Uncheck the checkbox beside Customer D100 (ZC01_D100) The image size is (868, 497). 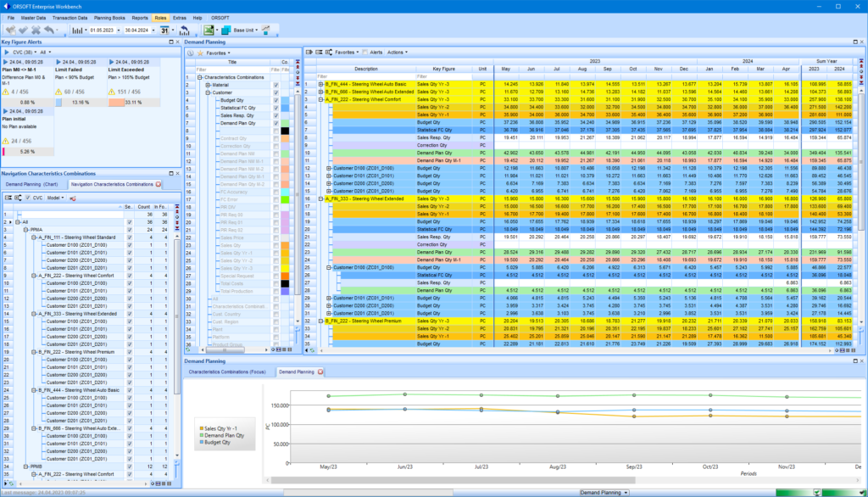[x=130, y=245]
